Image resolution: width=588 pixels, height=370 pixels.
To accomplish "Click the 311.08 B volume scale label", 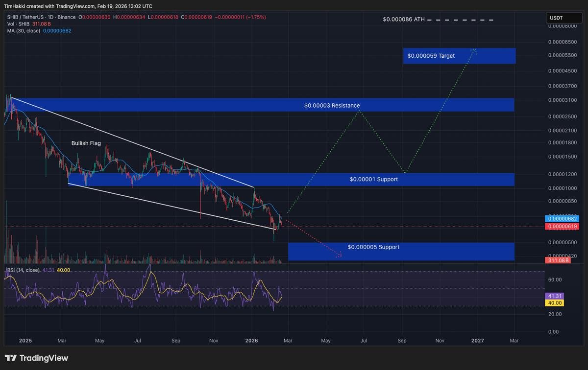I will tap(558, 260).
